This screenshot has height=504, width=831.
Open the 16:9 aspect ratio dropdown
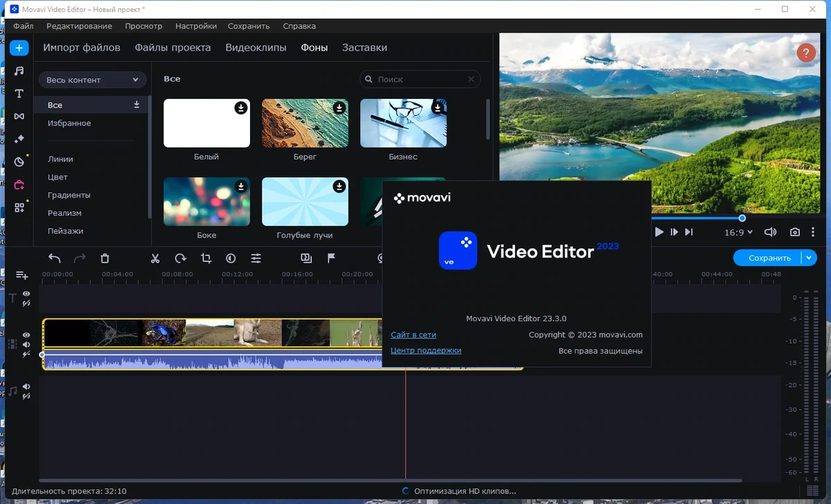click(x=738, y=232)
